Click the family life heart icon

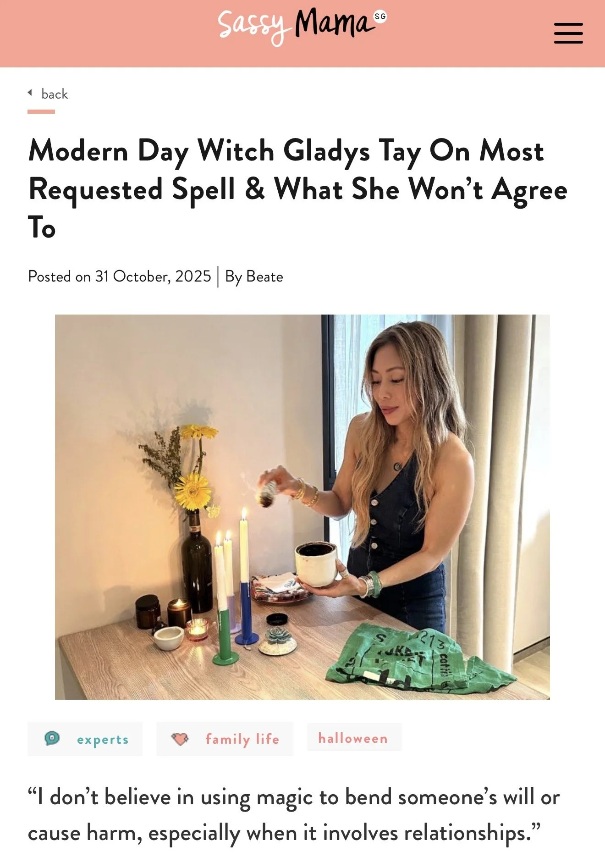click(180, 739)
